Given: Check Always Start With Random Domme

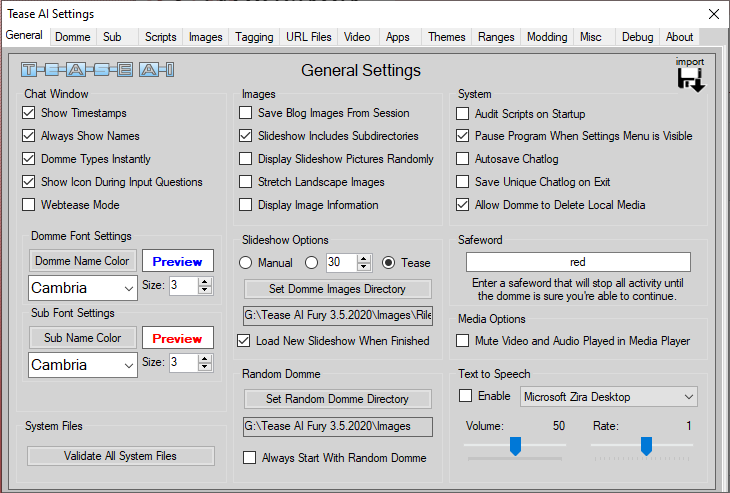Looking at the screenshot, I should pos(250,458).
